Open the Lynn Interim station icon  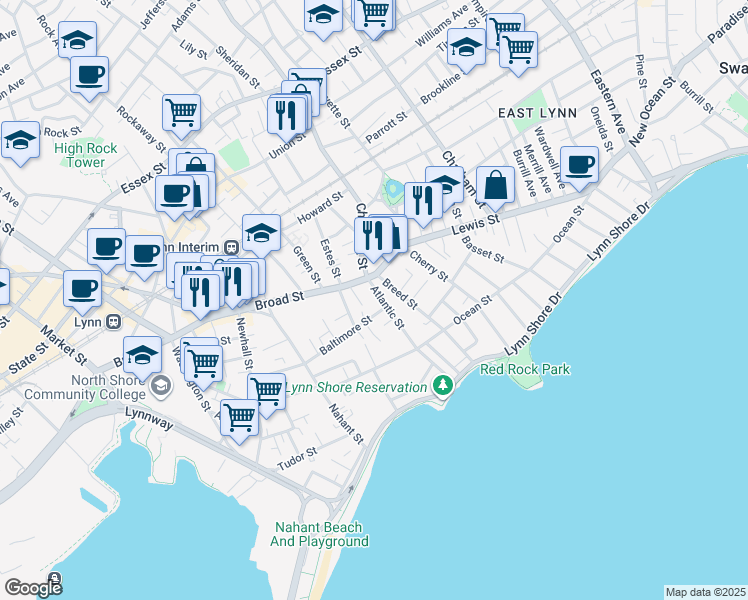pyautogui.click(x=232, y=247)
